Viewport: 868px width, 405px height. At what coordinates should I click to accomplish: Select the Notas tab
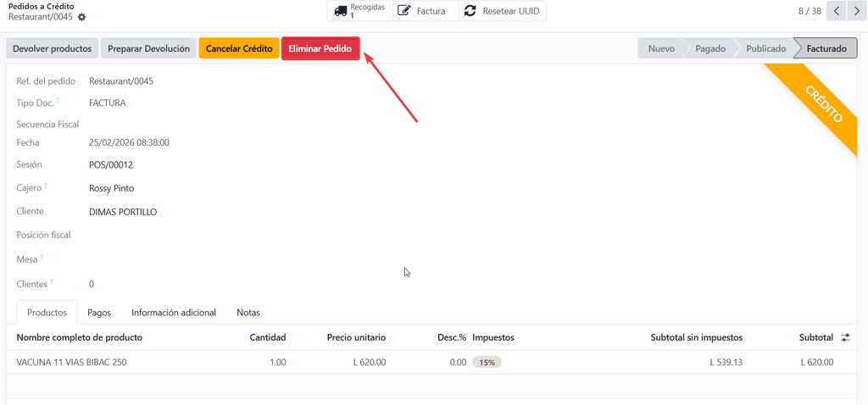coord(248,313)
